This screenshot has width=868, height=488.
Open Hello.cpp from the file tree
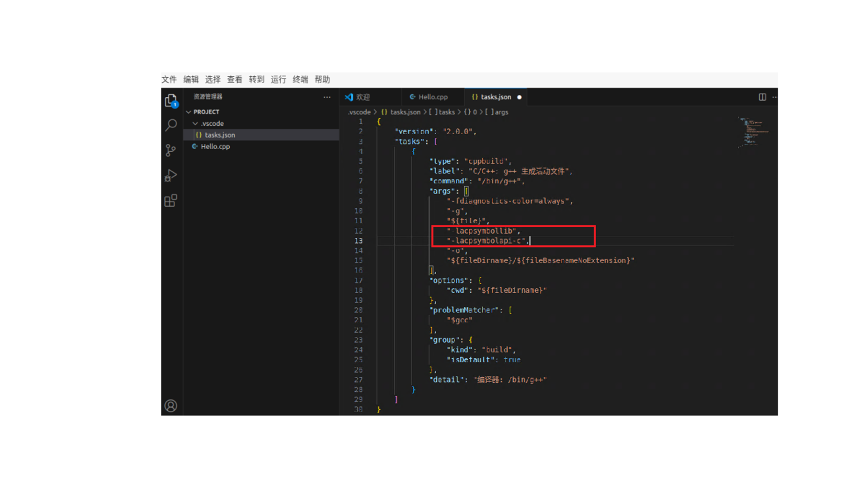pos(215,146)
